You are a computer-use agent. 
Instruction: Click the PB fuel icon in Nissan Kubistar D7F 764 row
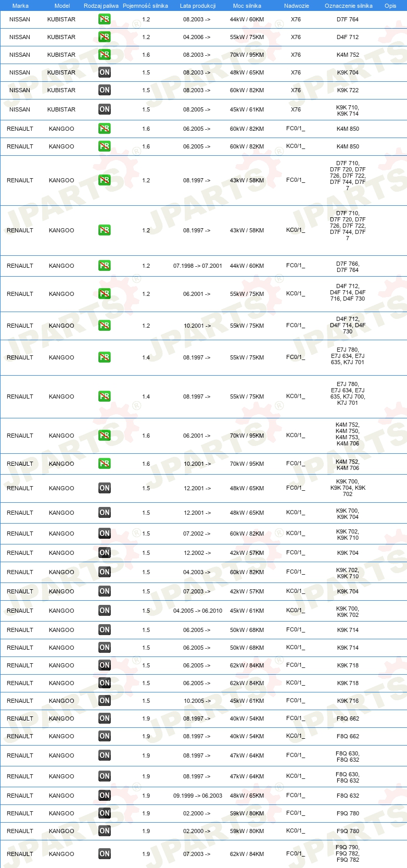[x=104, y=19]
